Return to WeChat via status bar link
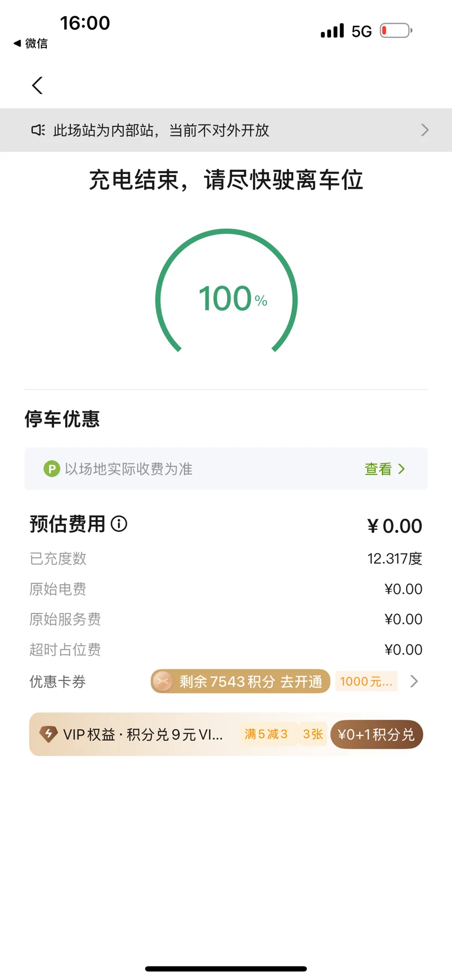This screenshot has width=452, height=980. pos(31,43)
